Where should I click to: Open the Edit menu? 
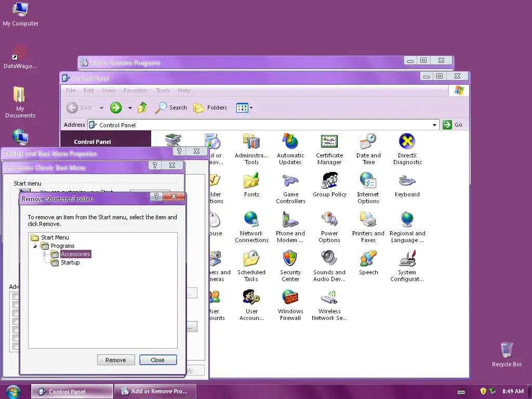coord(88,90)
